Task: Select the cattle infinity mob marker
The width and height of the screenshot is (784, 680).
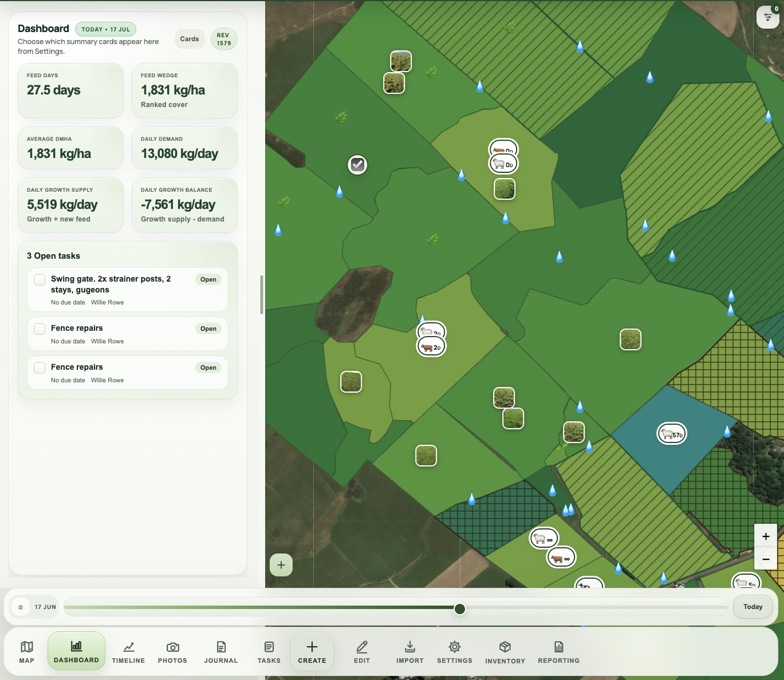Action: (x=561, y=558)
